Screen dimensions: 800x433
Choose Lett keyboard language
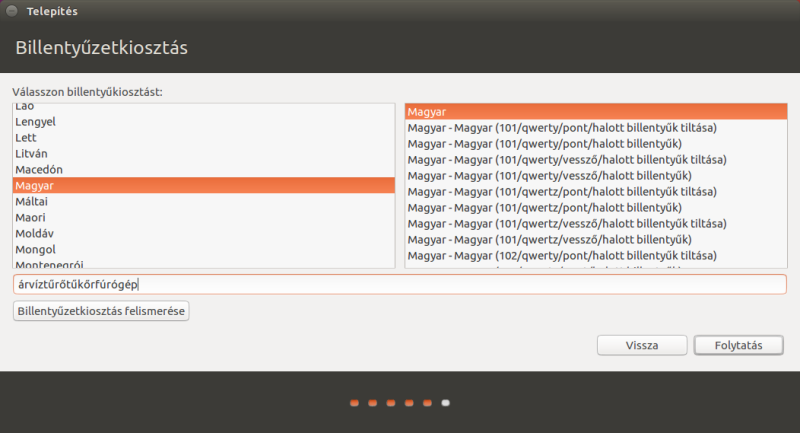coord(27,137)
